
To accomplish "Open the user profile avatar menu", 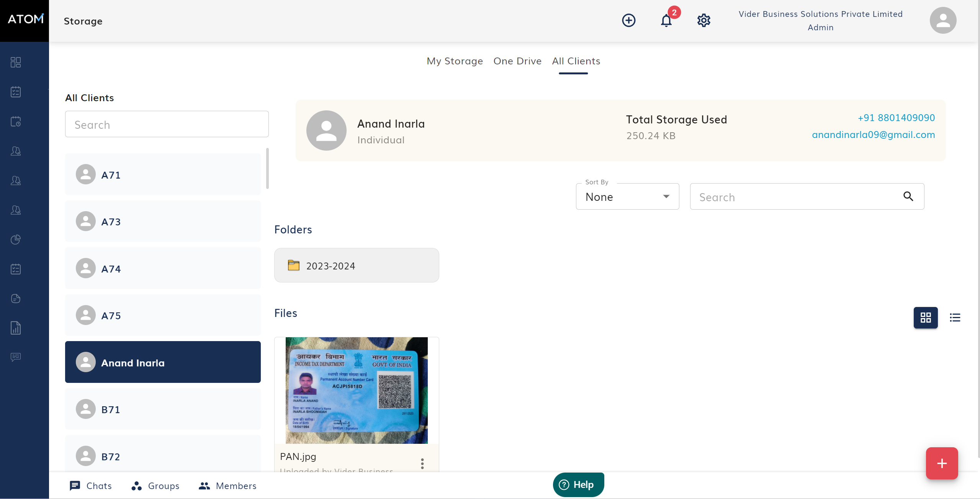I will (x=942, y=20).
